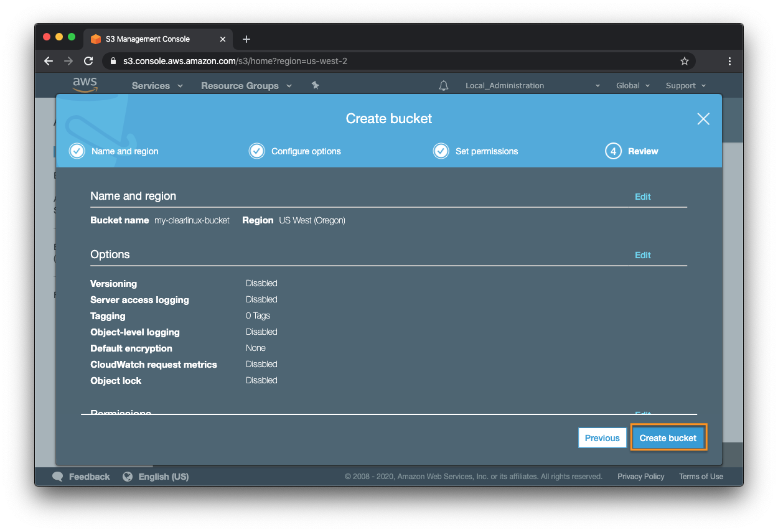This screenshot has height=532, width=778.
Task: Open the Support dropdown menu
Action: click(x=686, y=86)
